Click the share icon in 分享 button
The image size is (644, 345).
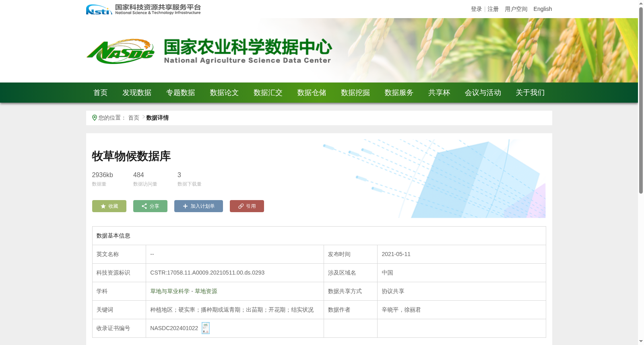pyautogui.click(x=144, y=206)
